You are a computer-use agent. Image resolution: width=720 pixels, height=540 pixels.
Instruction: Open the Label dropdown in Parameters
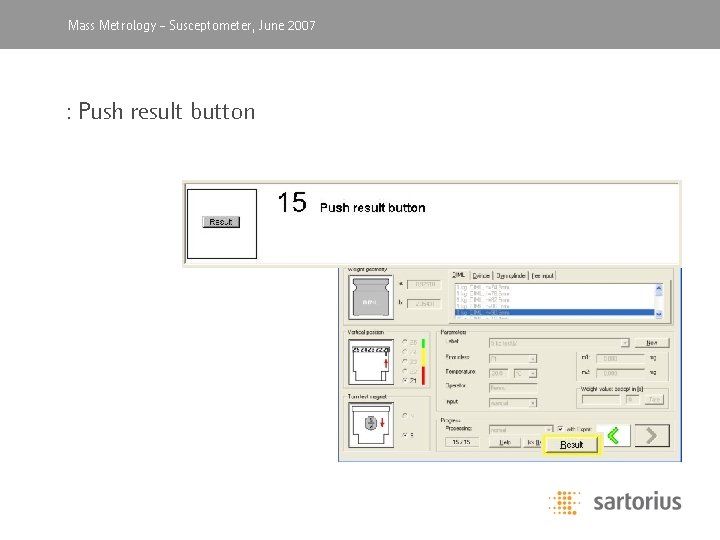(625, 343)
